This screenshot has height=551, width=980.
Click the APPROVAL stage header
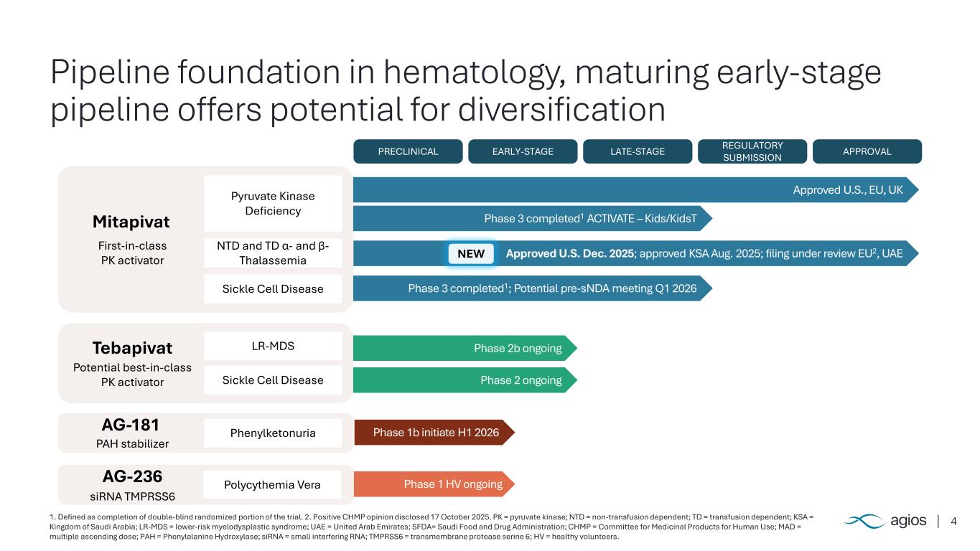(867, 151)
